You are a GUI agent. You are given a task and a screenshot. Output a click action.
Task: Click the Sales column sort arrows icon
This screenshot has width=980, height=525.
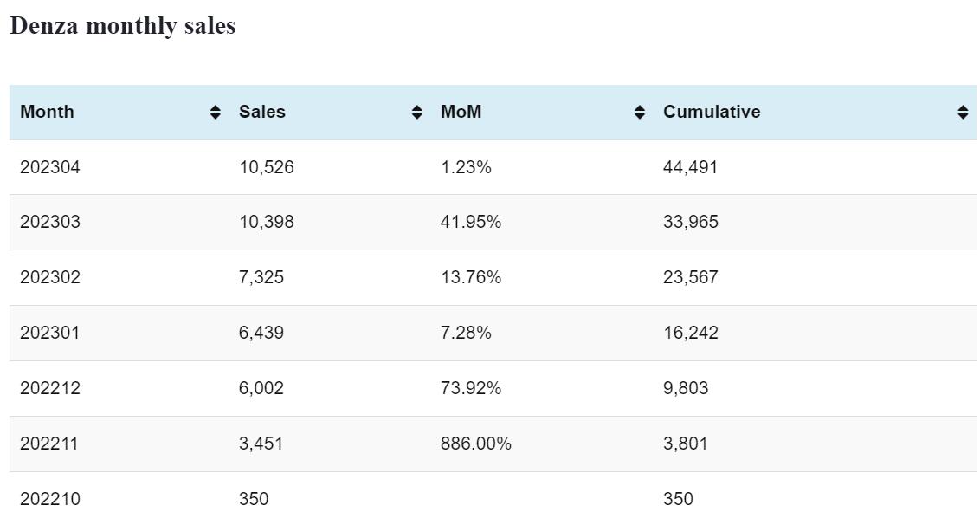(417, 112)
